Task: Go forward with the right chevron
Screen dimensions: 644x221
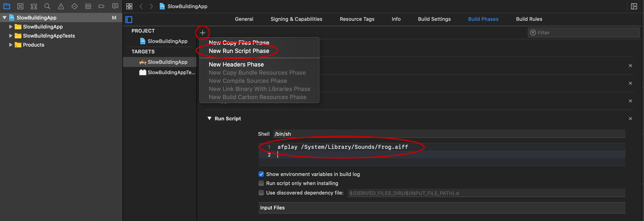Action: tap(151, 6)
